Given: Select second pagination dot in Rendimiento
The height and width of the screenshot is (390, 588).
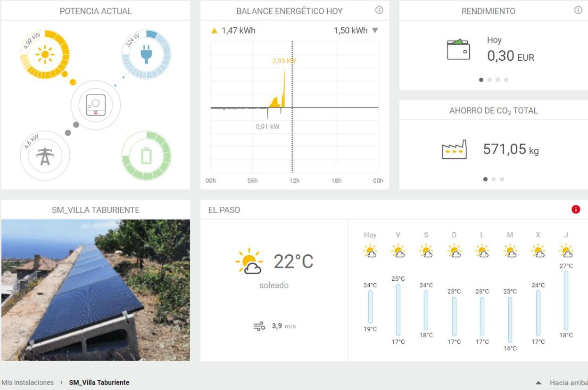Looking at the screenshot, I should tap(489, 80).
